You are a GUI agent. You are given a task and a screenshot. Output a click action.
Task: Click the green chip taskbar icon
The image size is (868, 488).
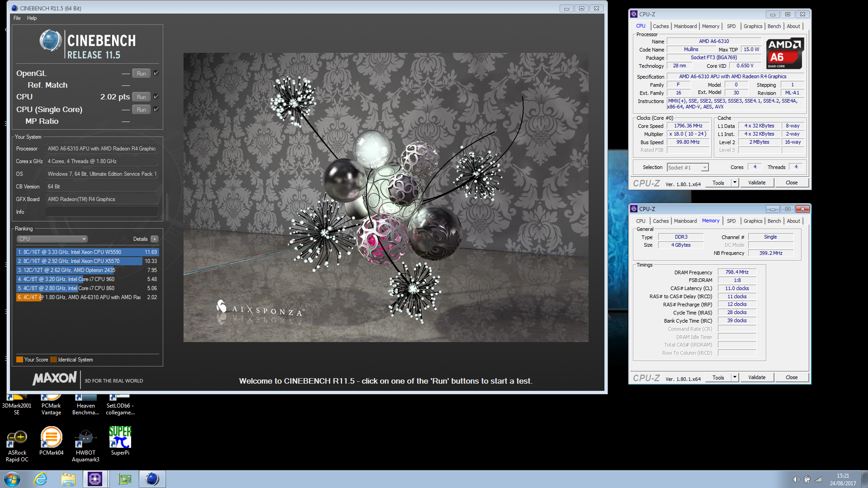[124, 479]
